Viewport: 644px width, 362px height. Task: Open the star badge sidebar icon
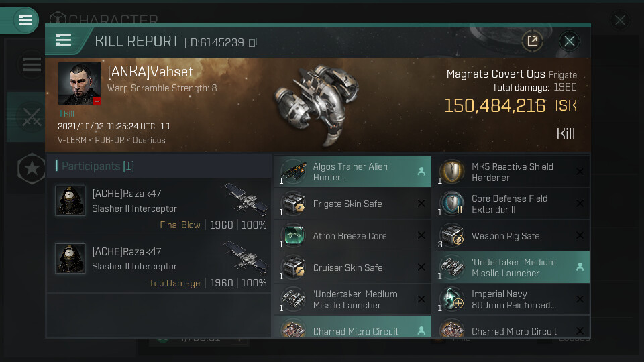(x=32, y=168)
